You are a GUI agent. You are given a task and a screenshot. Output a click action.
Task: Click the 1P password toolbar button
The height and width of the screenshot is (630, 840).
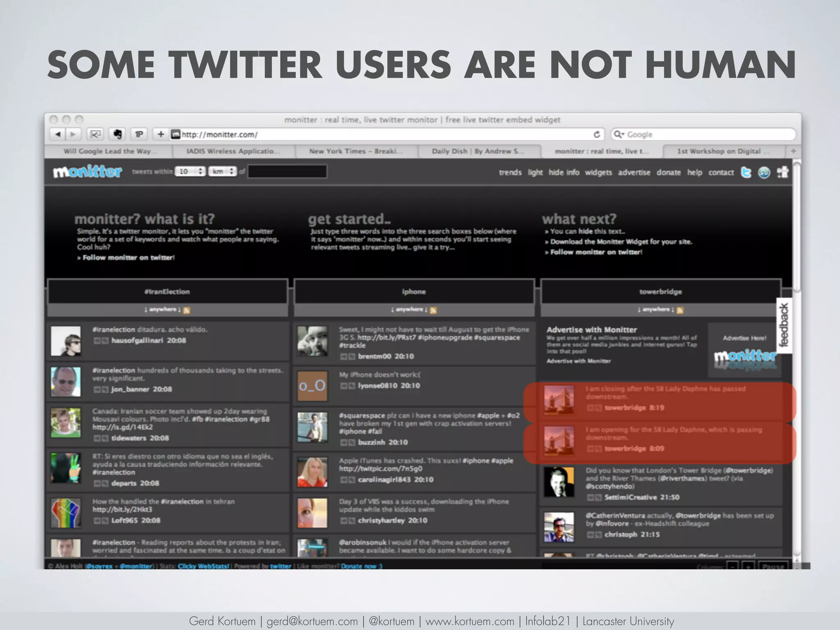(139, 134)
